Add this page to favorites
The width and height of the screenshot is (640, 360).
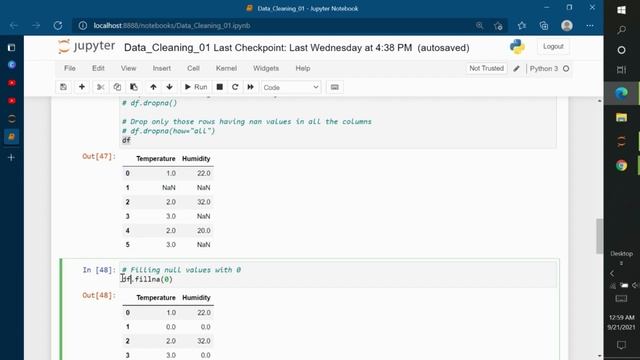click(x=498, y=26)
